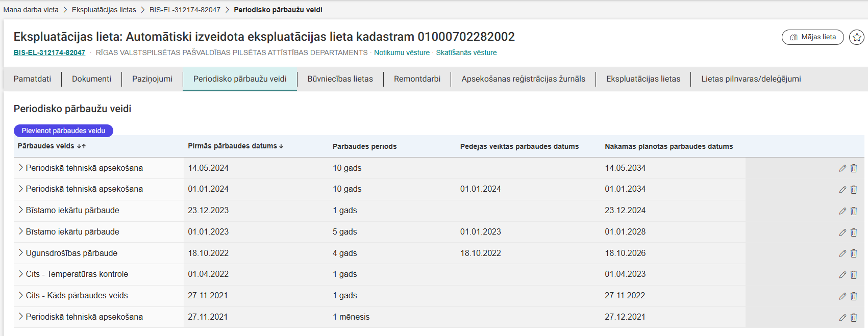The width and height of the screenshot is (868, 336).
Task: Switch to the Dokumenti tab
Action: pyautogui.click(x=91, y=79)
